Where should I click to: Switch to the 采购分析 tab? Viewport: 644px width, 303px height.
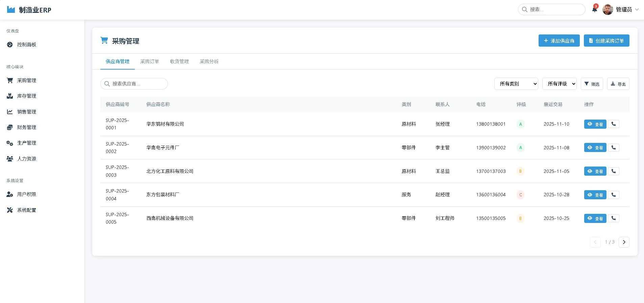pos(209,61)
